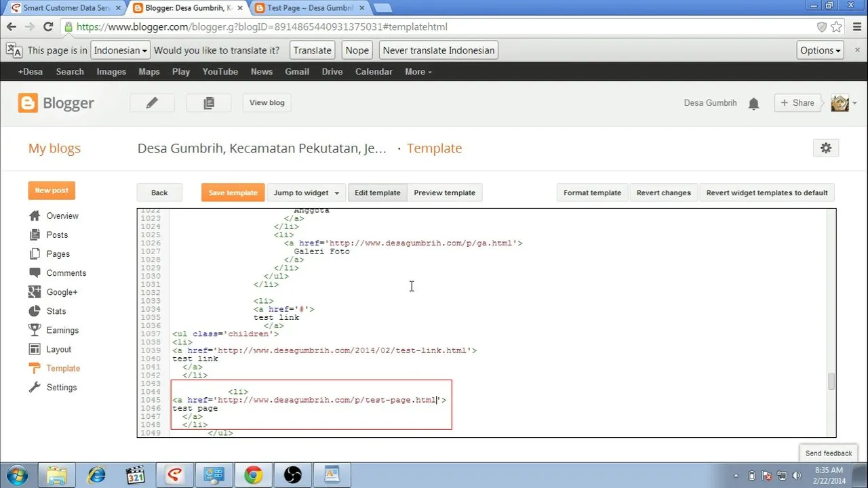Click the Format template button

[x=593, y=192]
